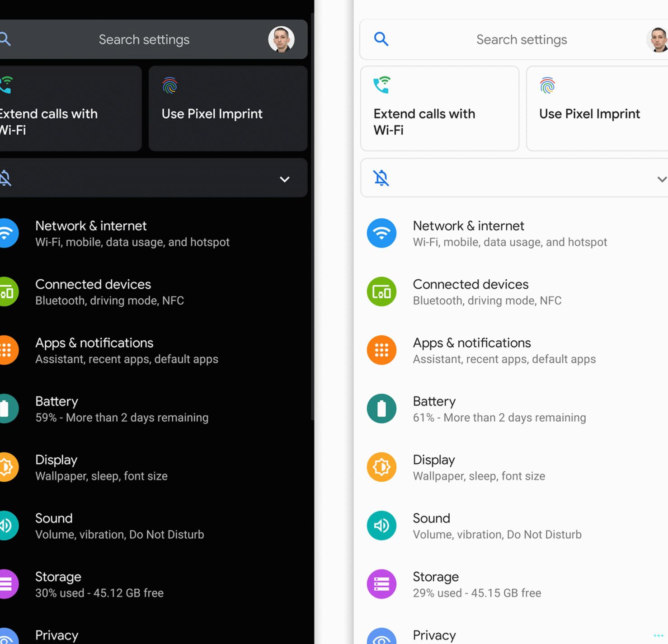Tap the yellow Display brightness icon in light theme
The height and width of the screenshot is (644, 668).
(381, 467)
